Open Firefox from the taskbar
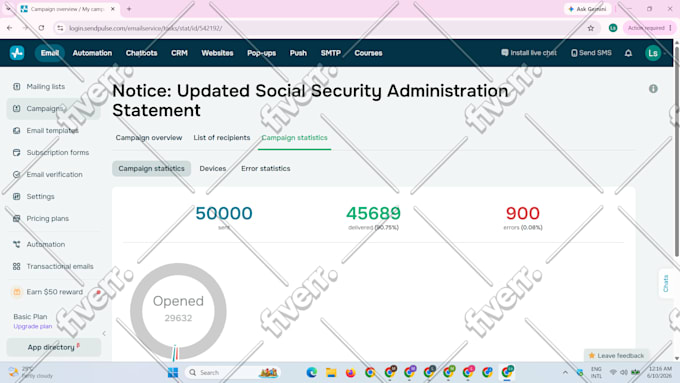 [350, 373]
